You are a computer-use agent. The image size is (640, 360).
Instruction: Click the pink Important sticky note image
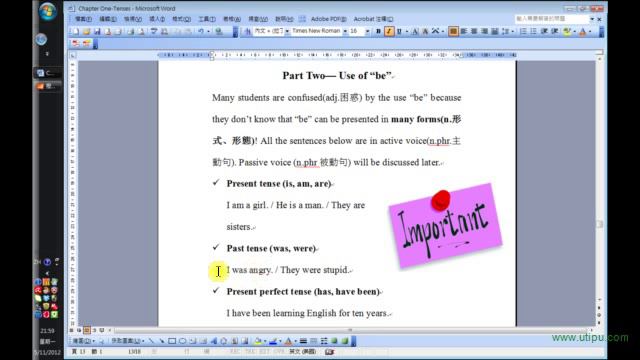point(445,225)
